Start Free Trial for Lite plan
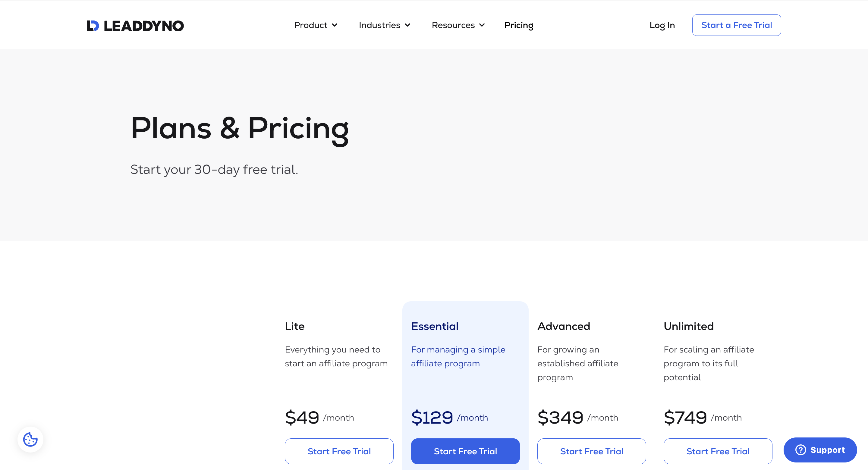The image size is (868, 470). pyautogui.click(x=339, y=451)
